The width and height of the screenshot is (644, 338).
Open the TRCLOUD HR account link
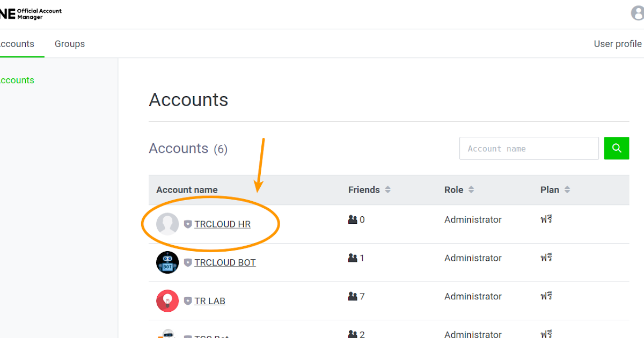pyautogui.click(x=223, y=224)
